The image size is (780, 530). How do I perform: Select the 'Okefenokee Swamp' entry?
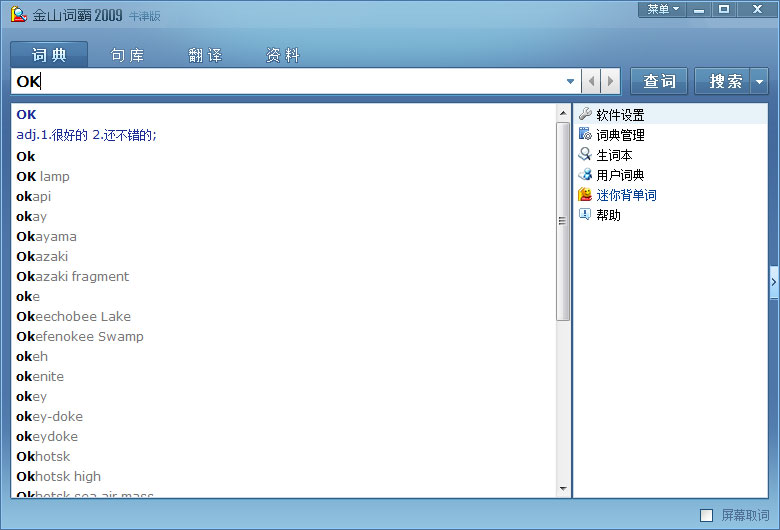tap(80, 336)
